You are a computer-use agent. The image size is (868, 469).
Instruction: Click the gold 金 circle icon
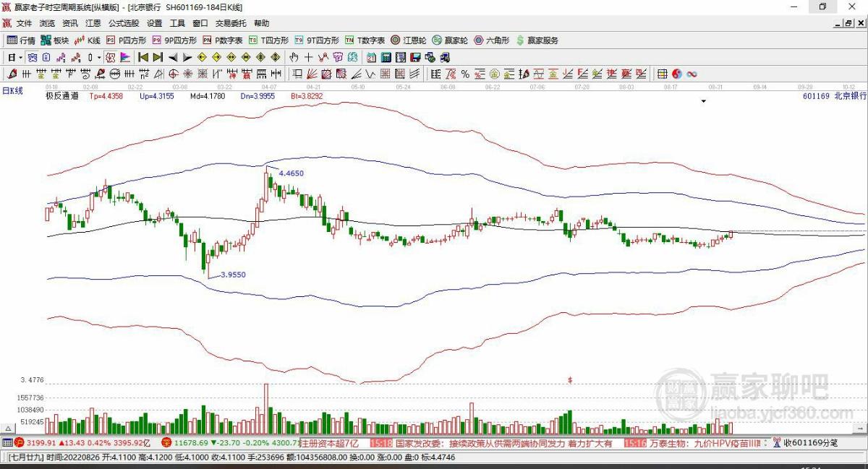[494, 74]
